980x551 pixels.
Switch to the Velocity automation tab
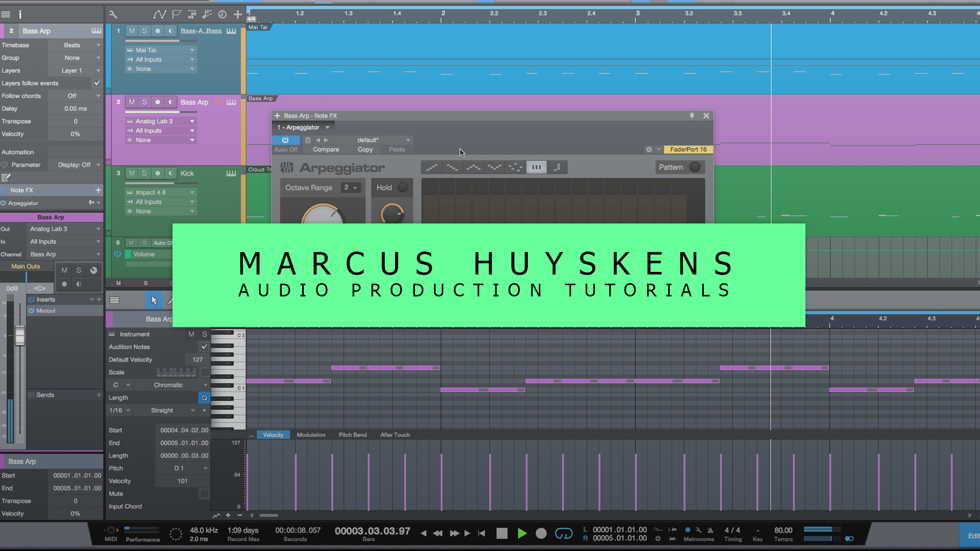pyautogui.click(x=273, y=435)
